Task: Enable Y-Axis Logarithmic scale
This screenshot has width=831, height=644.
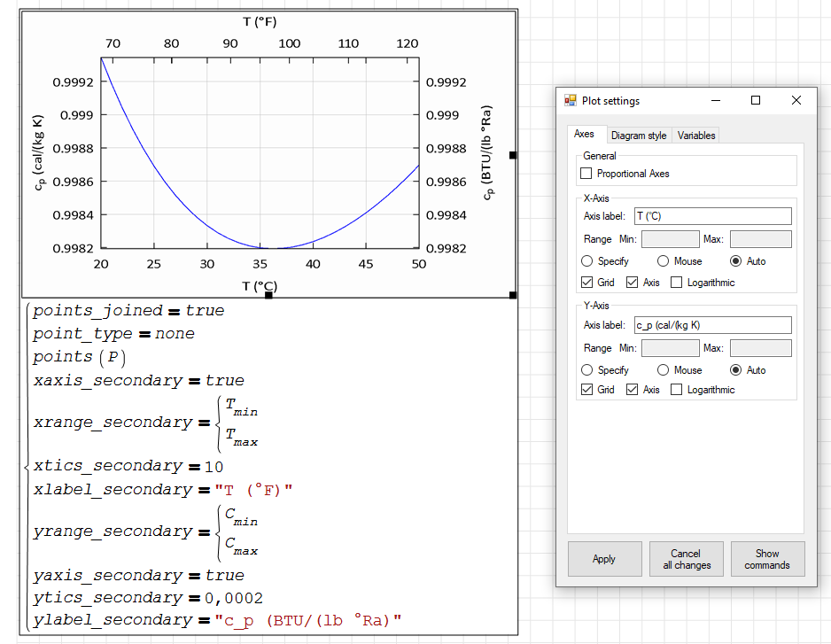Action: click(677, 390)
